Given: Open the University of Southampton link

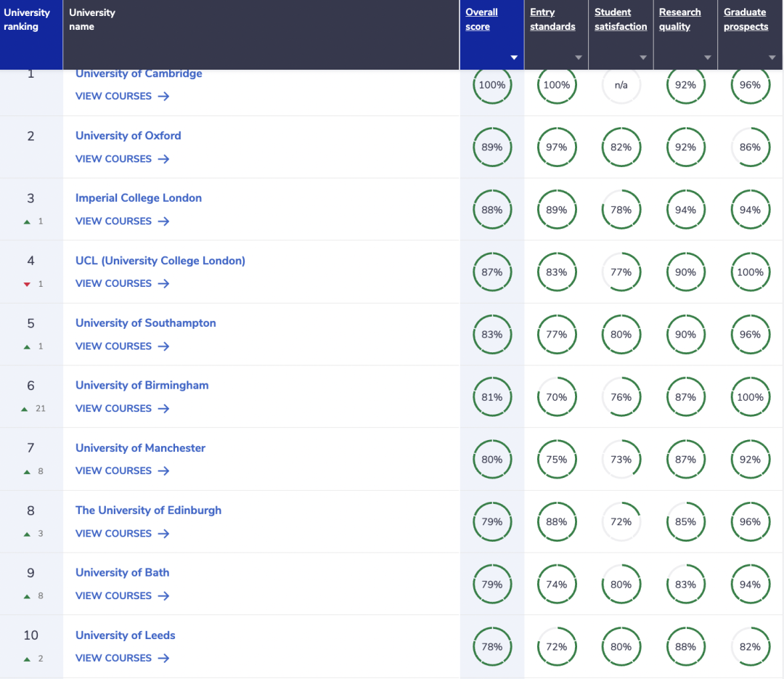Looking at the screenshot, I should pyautogui.click(x=145, y=323).
